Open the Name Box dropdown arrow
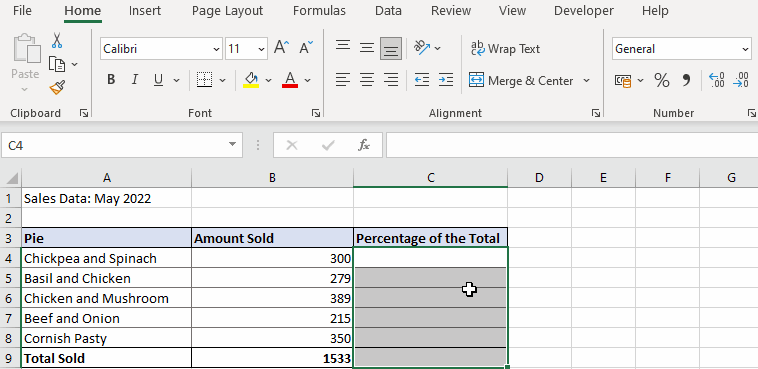Screen dimensions: 758x369 (x=233, y=145)
